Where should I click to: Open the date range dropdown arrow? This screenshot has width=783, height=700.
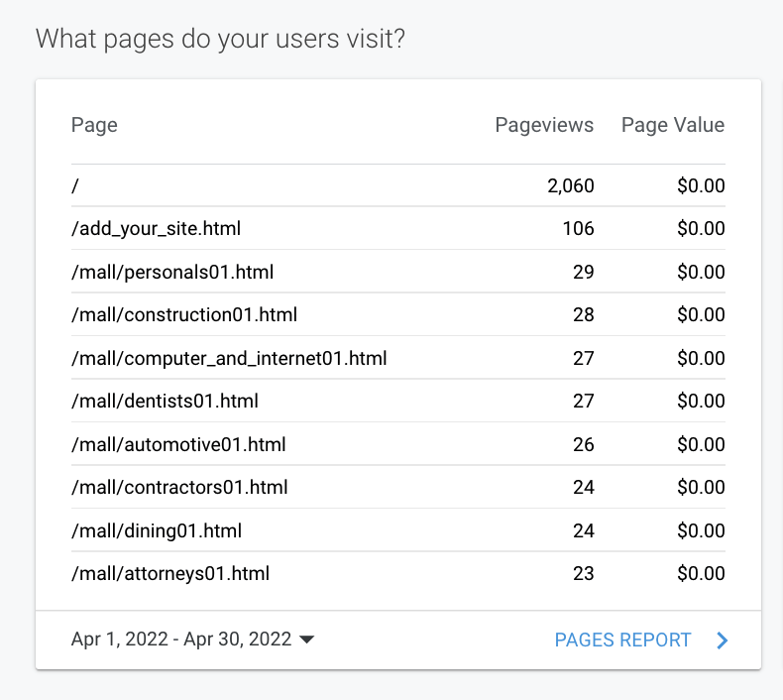[x=306, y=641]
